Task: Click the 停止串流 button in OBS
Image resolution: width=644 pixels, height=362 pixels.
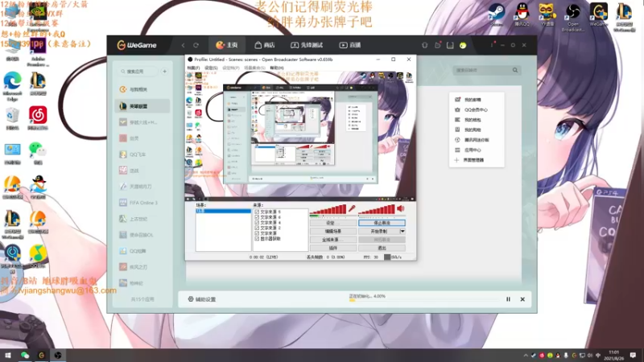Action: coord(382,223)
